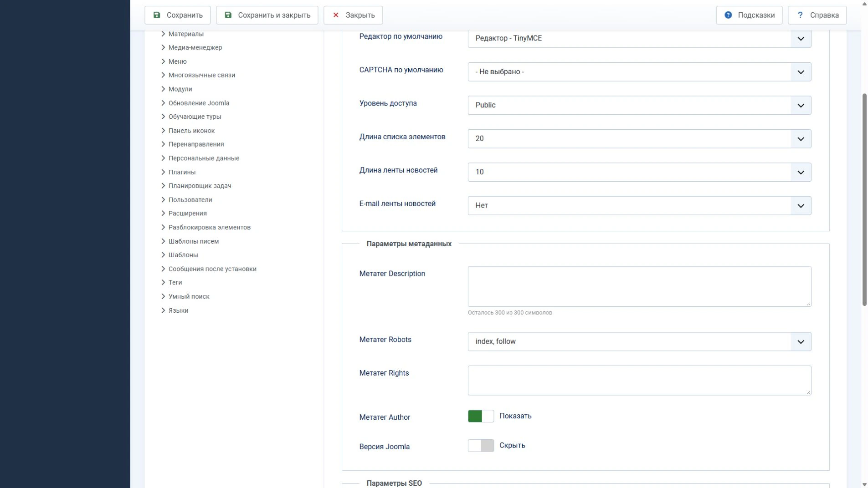Open Обновление Joomla settings item
868x488 pixels.
click(199, 103)
